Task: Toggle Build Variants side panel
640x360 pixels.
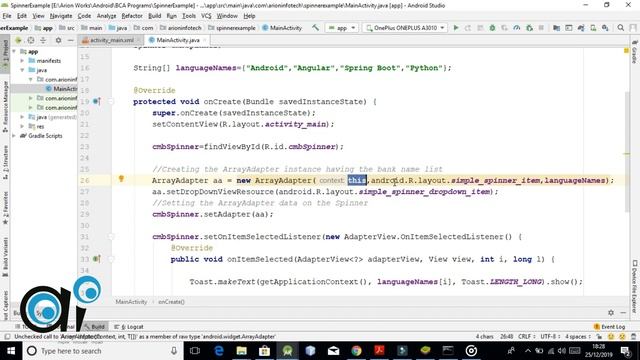Action: (x=5, y=257)
